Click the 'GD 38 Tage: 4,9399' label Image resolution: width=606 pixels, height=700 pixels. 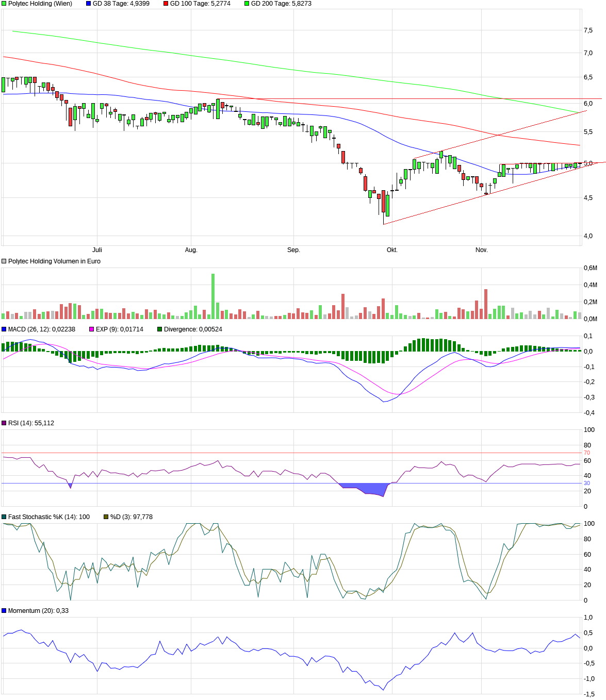121,4
